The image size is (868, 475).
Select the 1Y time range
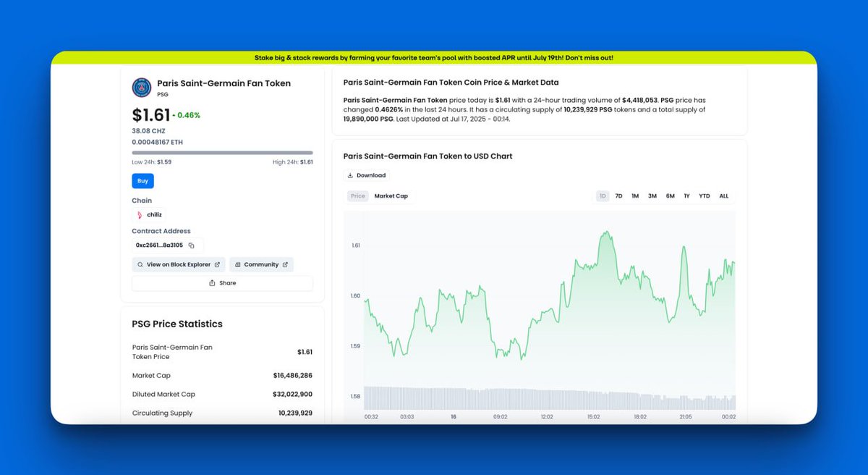[686, 196]
